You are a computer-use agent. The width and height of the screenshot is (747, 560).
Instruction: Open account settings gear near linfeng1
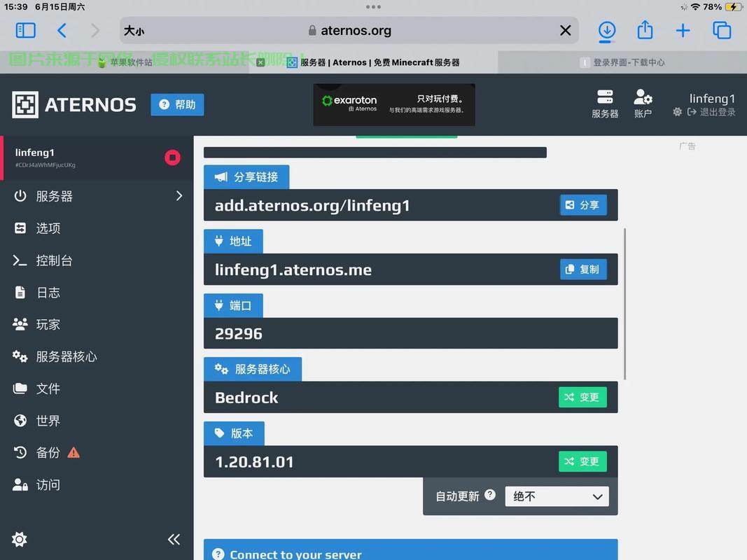(677, 112)
